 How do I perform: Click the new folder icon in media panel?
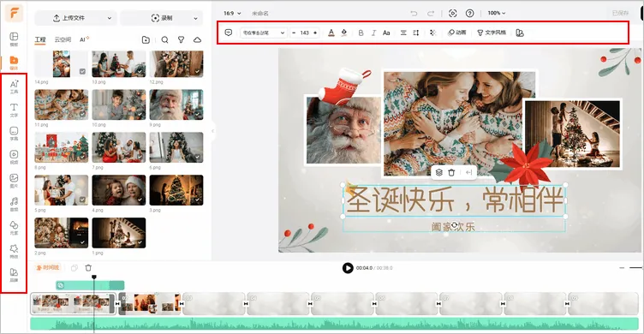pos(146,39)
